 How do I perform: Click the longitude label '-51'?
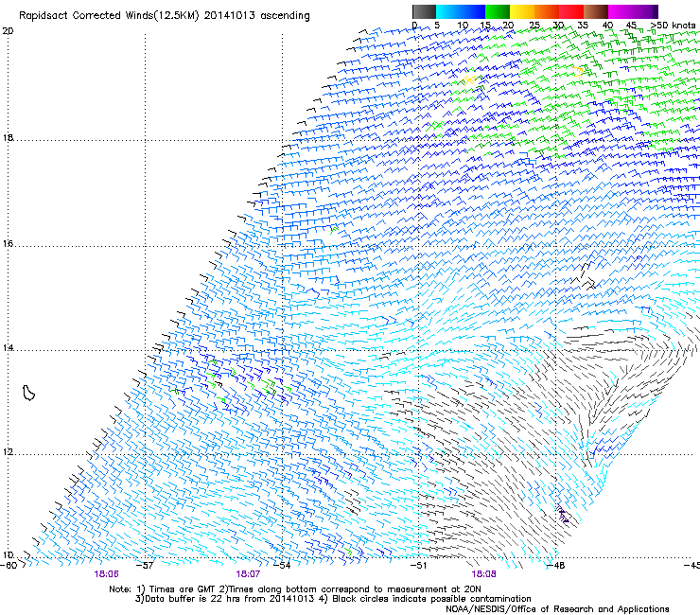(x=419, y=566)
